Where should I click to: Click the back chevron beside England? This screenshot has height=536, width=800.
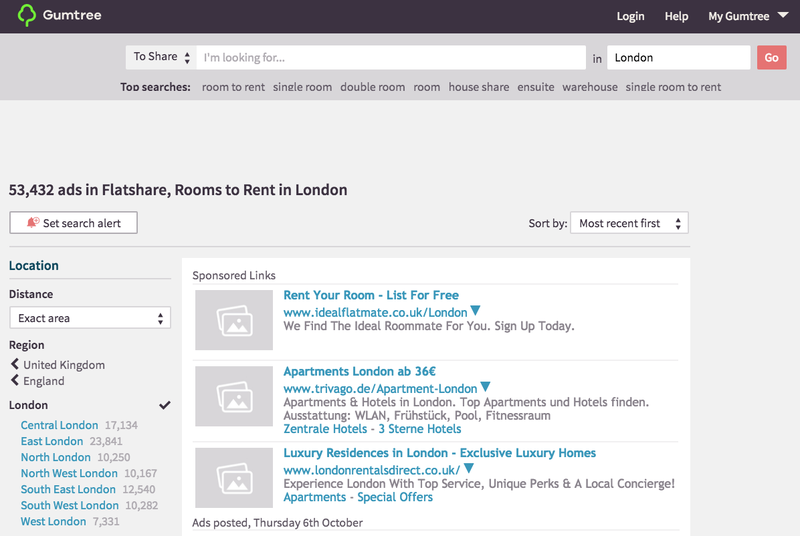coord(15,380)
